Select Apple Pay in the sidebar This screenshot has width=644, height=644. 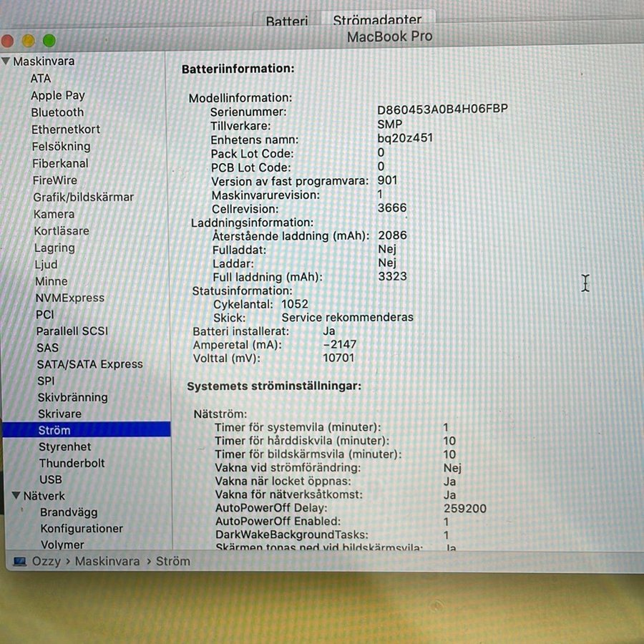click(x=57, y=95)
